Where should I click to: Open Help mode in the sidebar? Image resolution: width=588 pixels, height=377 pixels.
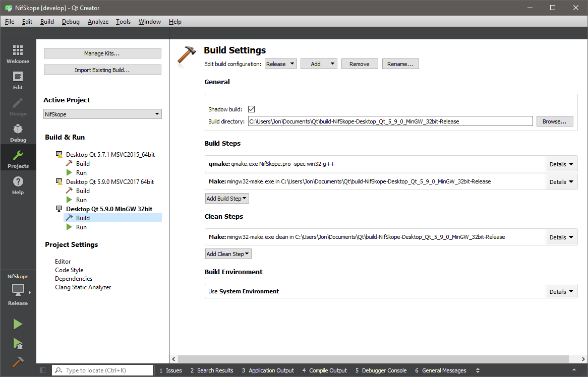18,184
